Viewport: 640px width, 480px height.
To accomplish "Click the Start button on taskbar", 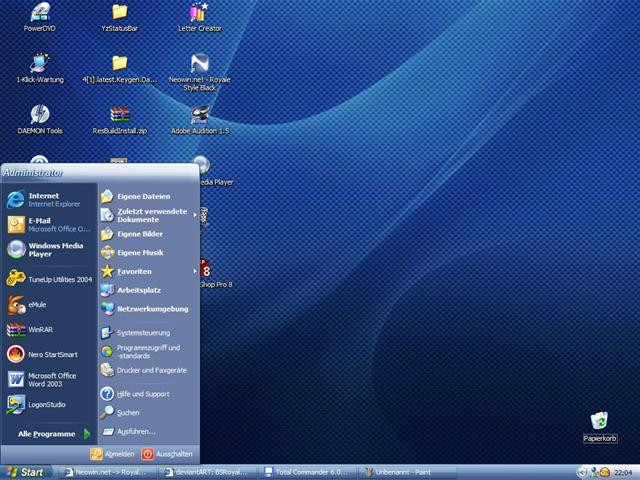I will [x=25, y=472].
